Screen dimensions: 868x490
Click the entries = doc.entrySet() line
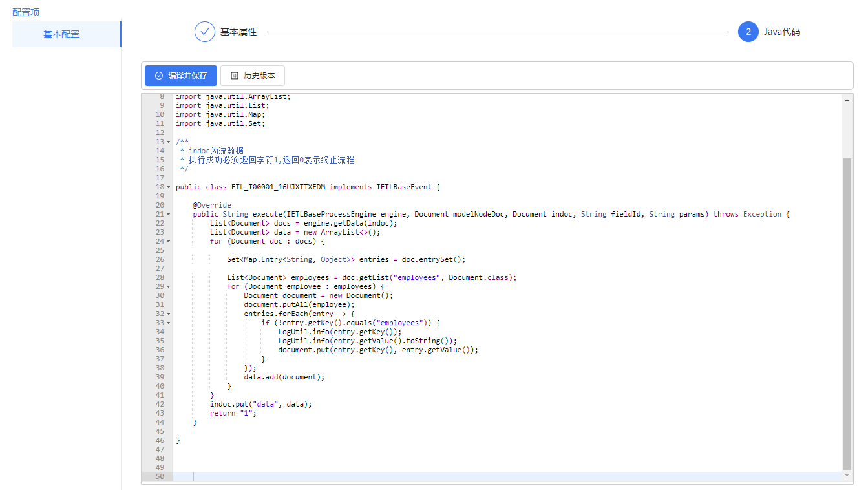pos(346,259)
